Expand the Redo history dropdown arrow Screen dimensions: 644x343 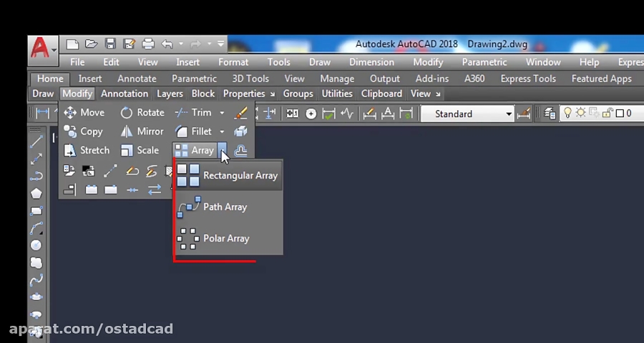coord(210,44)
